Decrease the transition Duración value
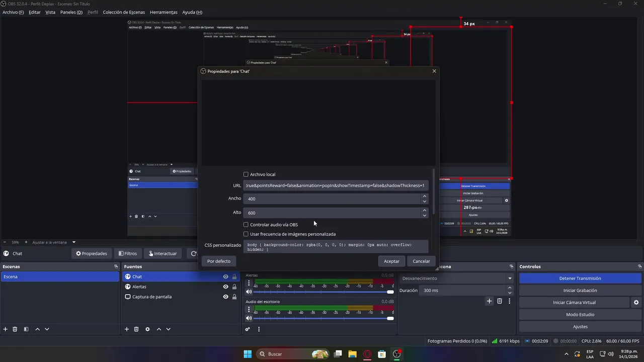The height and width of the screenshot is (362, 644). 510,293
